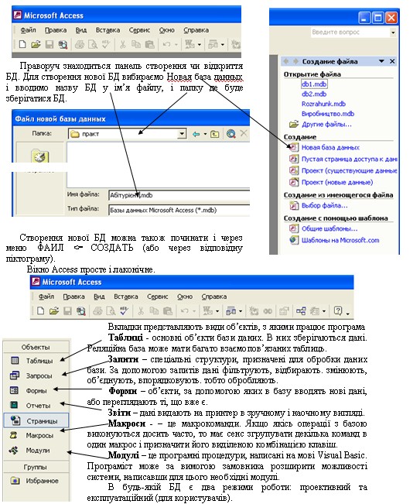
Task: Click the Undo icon in the lower Access toolbar
Action: (x=185, y=310)
